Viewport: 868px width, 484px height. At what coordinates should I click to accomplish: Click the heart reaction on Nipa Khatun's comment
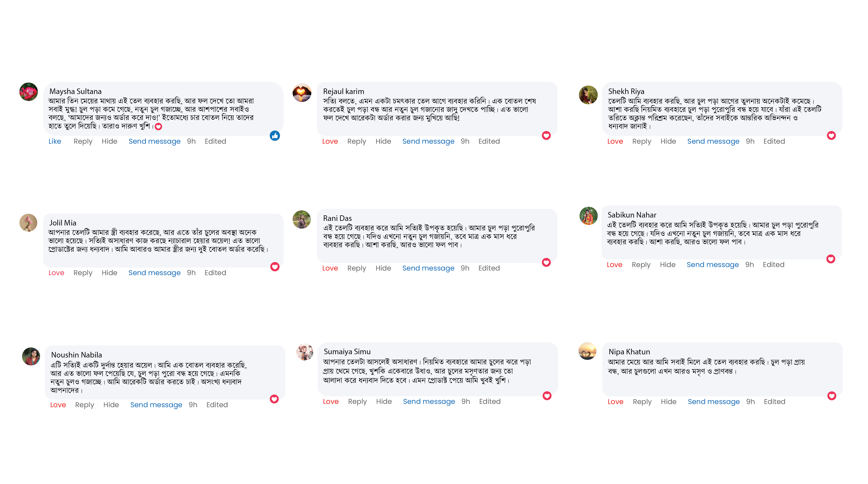click(832, 396)
